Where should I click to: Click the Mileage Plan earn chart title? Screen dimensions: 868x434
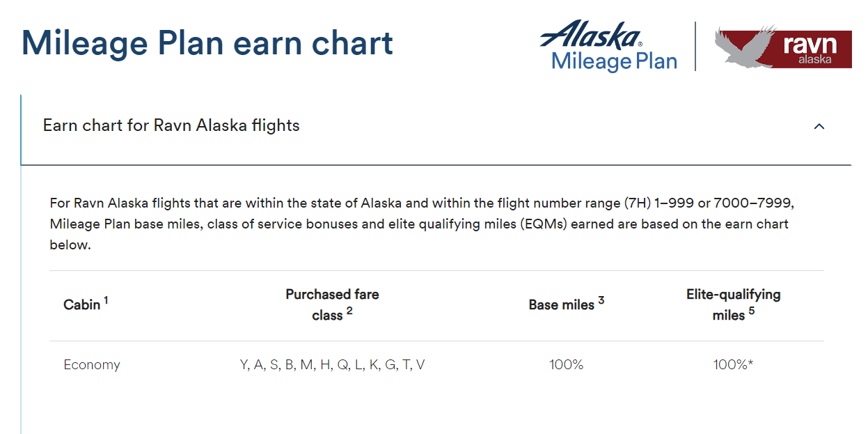point(207,43)
